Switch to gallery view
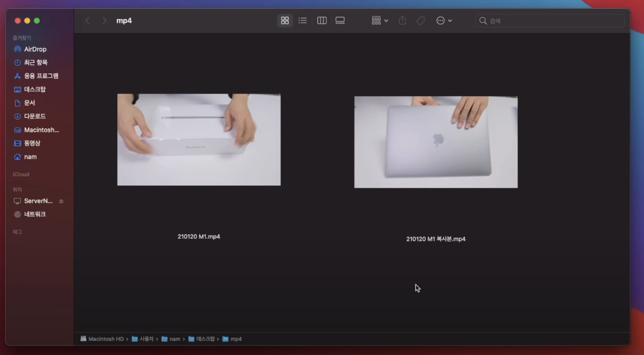The height and width of the screenshot is (355, 644). (x=340, y=20)
